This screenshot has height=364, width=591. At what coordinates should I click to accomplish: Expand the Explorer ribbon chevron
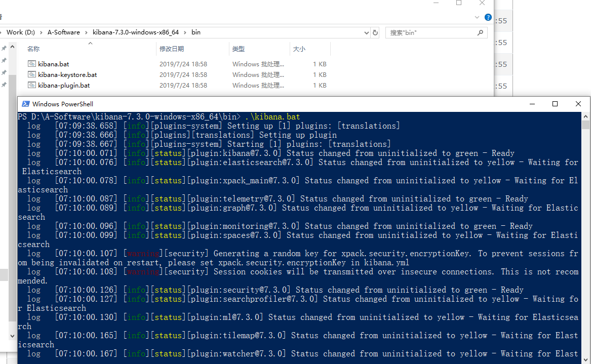[x=477, y=17]
